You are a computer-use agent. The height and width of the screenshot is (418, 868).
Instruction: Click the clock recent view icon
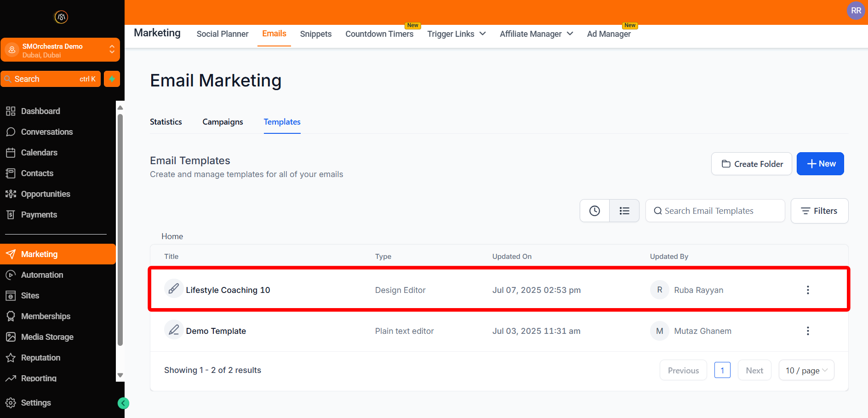(x=594, y=211)
